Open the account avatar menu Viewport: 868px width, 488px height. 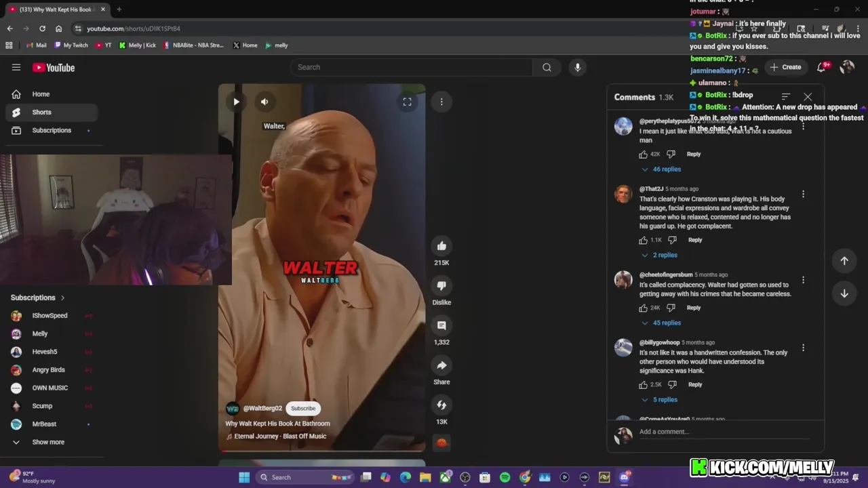pyautogui.click(x=847, y=67)
